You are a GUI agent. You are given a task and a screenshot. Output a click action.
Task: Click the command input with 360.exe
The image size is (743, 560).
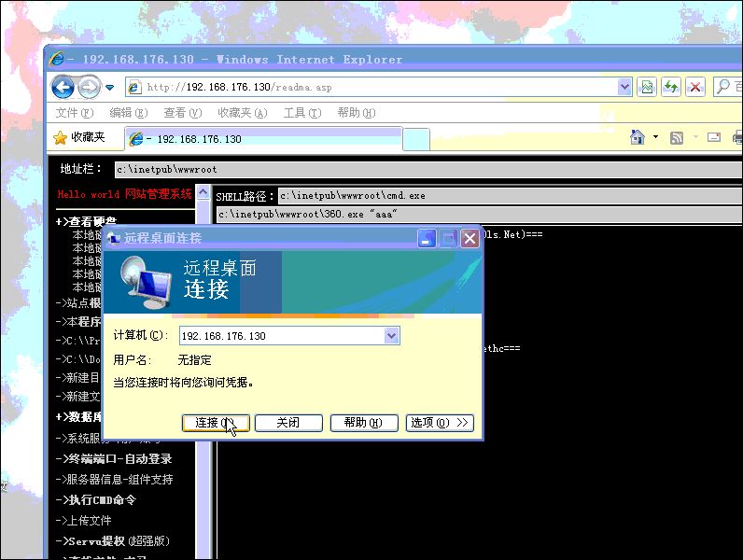[x=480, y=214]
